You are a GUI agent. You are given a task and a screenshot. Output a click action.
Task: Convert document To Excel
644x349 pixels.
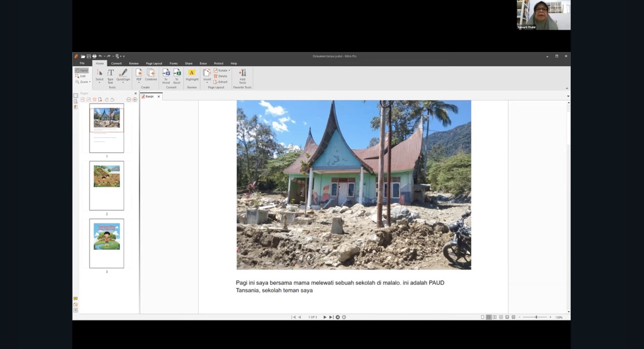coord(177,73)
